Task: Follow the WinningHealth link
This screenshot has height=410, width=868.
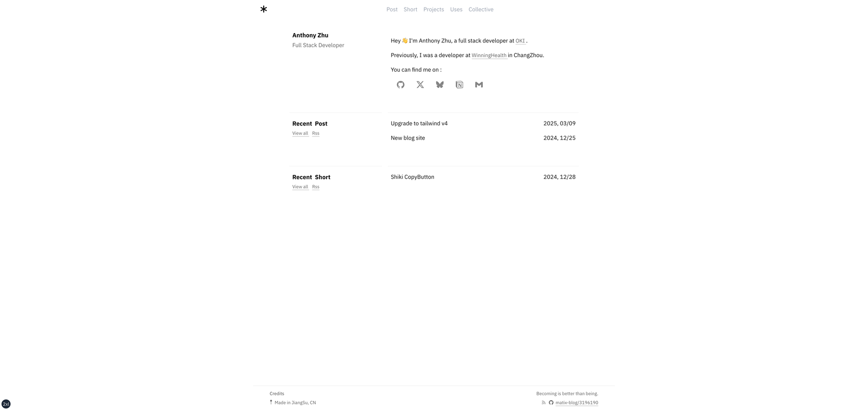Action: [x=489, y=55]
